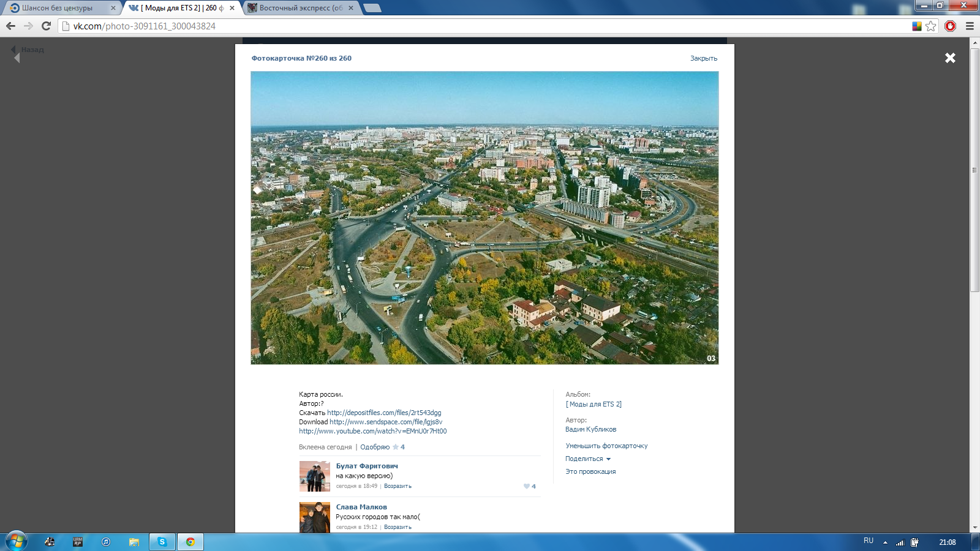Like the photo via Одобряю
The image size is (980, 551).
tap(375, 447)
